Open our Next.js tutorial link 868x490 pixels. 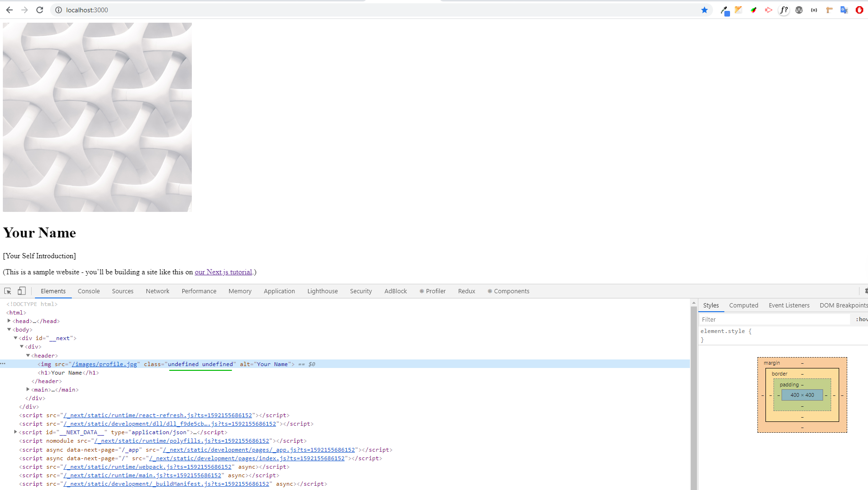coord(223,272)
